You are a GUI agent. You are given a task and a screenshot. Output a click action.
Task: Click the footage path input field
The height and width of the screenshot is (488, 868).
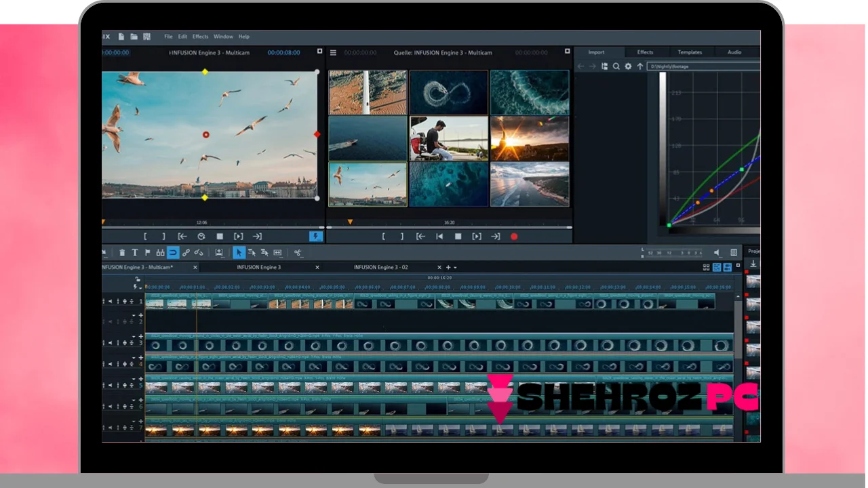click(x=703, y=66)
